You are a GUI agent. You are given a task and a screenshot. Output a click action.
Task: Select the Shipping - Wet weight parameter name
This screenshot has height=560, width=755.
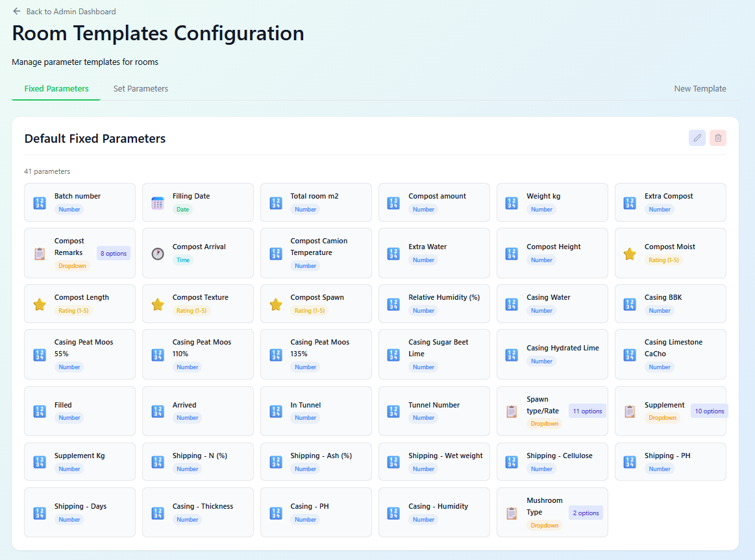point(445,456)
